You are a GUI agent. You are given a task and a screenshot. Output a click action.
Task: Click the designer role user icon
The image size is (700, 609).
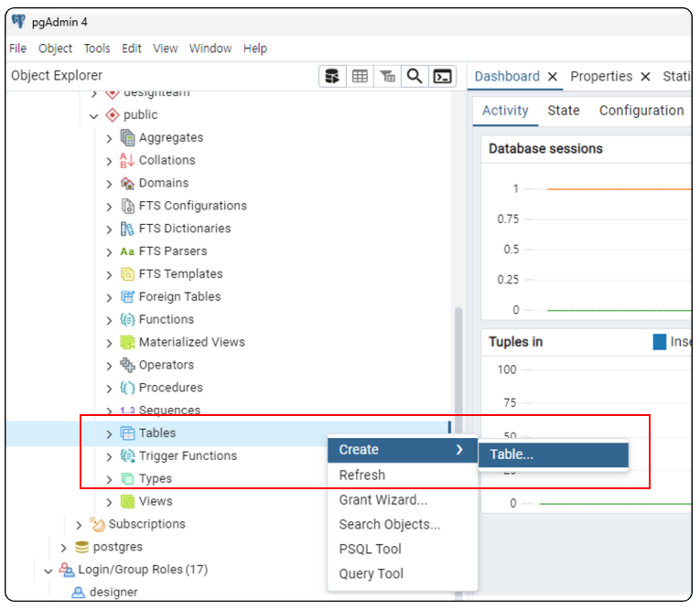click(78, 593)
